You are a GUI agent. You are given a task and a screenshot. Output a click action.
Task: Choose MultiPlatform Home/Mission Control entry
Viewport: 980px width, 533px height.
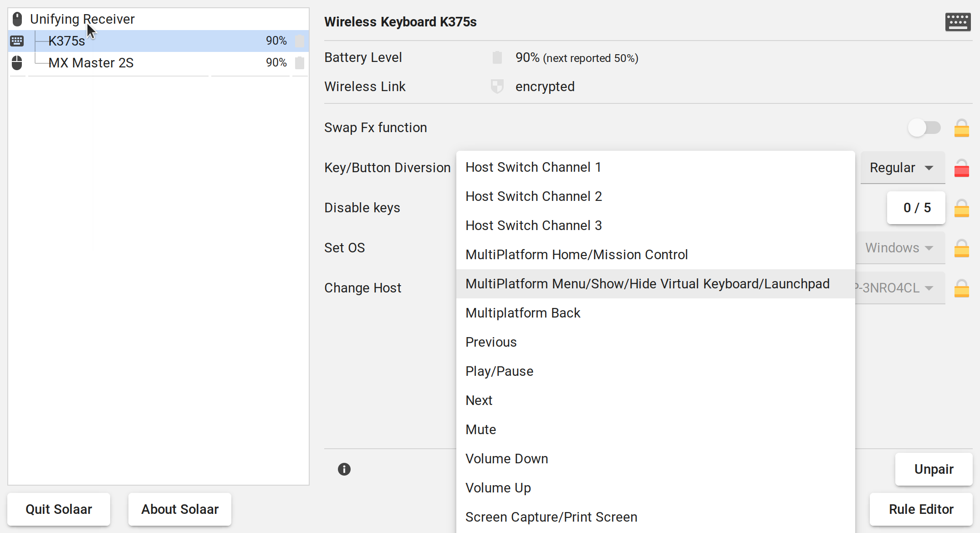point(656,255)
